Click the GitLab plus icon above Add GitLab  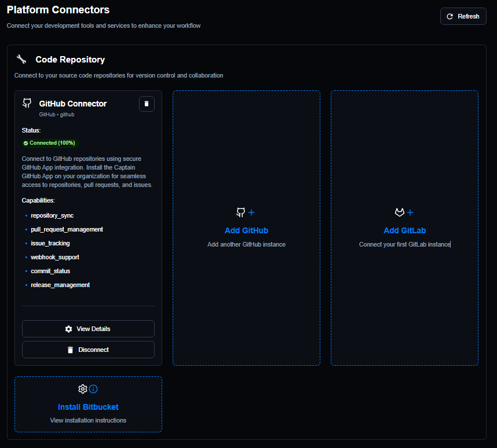pyautogui.click(x=404, y=212)
